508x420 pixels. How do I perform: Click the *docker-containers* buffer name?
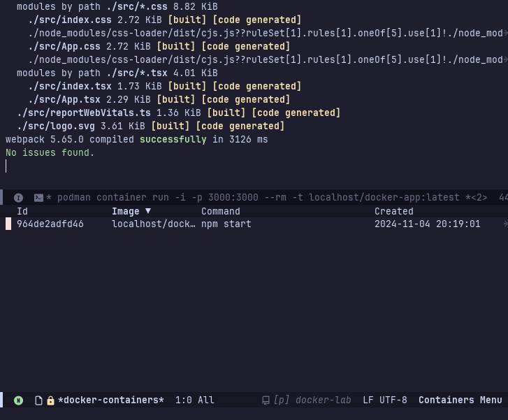pos(111,400)
